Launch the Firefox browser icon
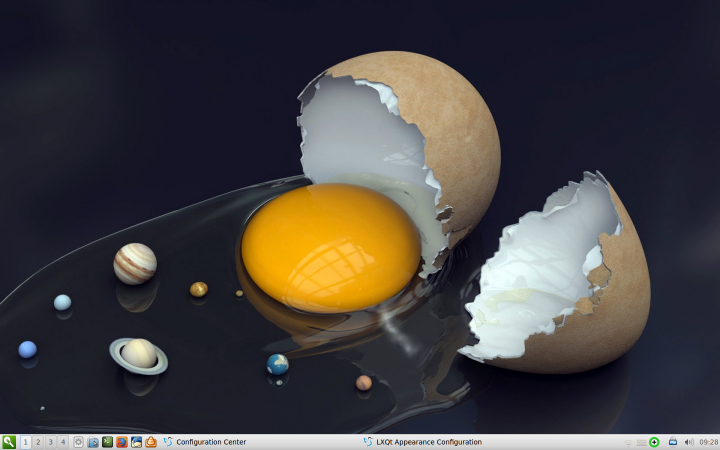 122,442
